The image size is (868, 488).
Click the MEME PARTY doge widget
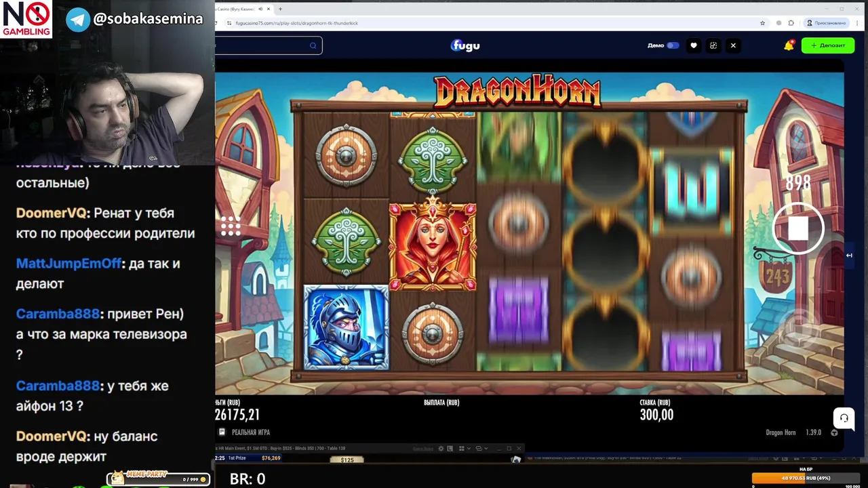click(158, 478)
